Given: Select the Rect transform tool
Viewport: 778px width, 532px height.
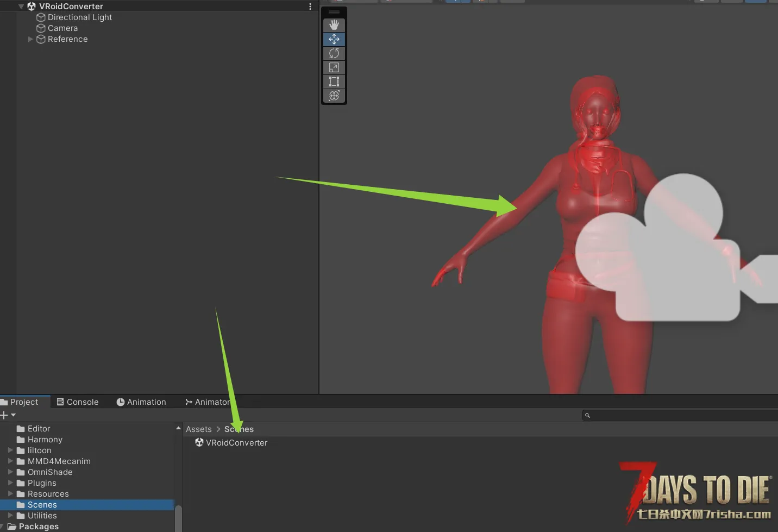Looking at the screenshot, I should (x=334, y=82).
